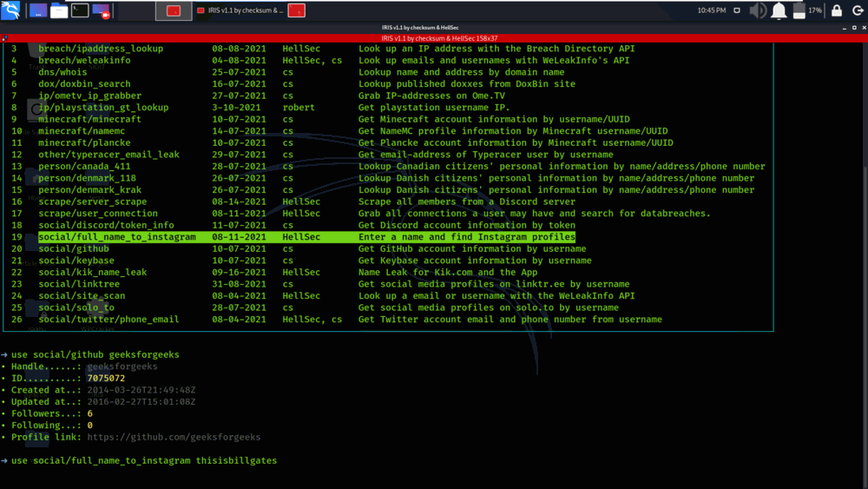This screenshot has width=868, height=489.
Task: Click the social/discord/token_info module name
Action: pos(106,226)
